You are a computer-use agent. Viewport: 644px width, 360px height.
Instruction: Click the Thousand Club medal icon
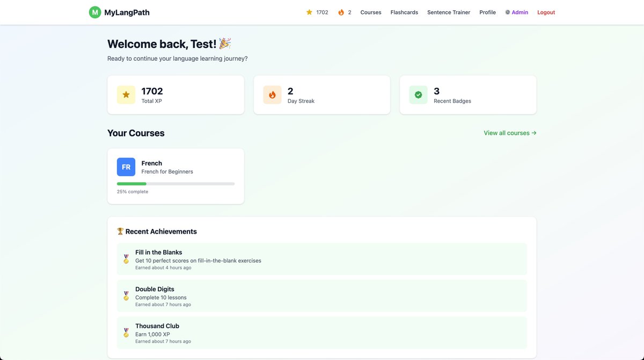[126, 333]
